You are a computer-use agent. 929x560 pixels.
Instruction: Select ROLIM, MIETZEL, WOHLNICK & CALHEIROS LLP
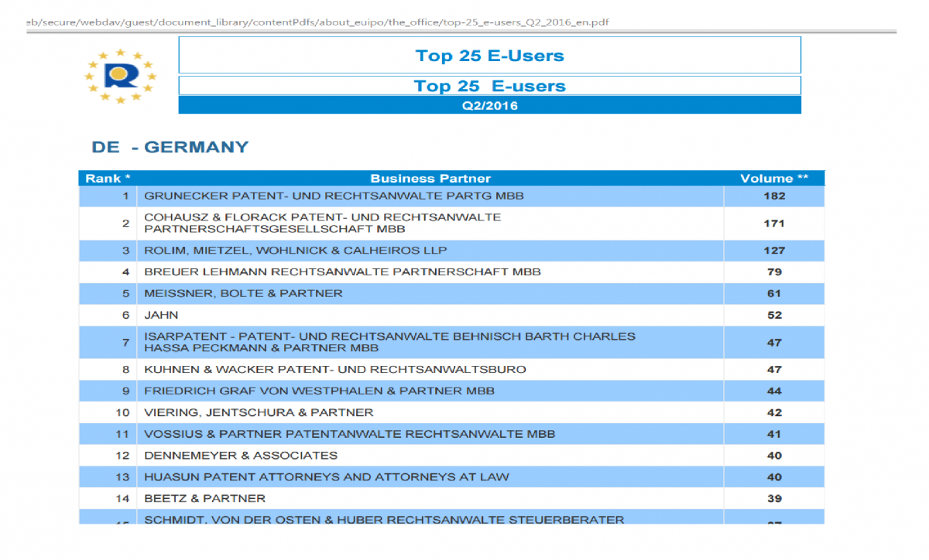click(295, 250)
